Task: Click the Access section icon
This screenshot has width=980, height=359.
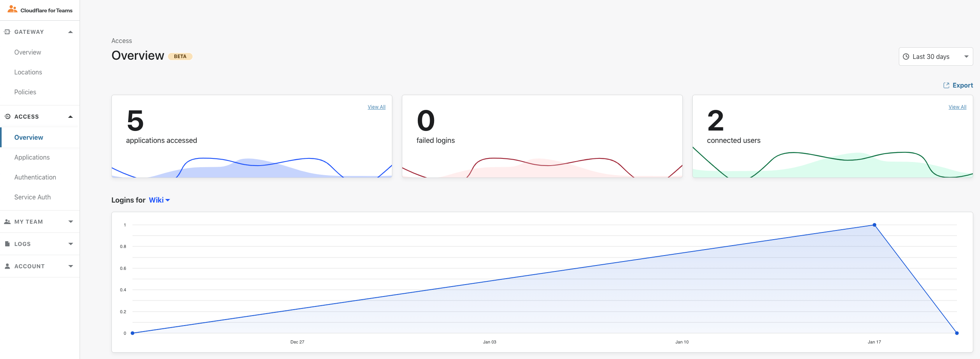Action: [x=7, y=117]
